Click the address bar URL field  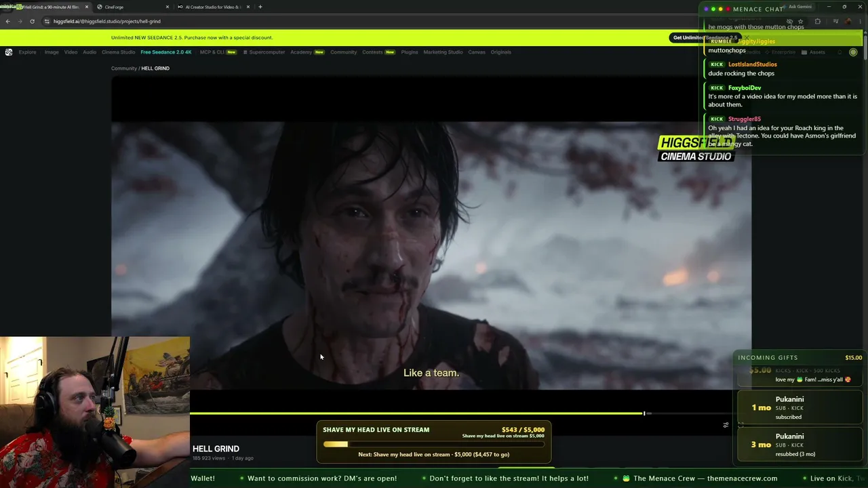tap(407, 21)
